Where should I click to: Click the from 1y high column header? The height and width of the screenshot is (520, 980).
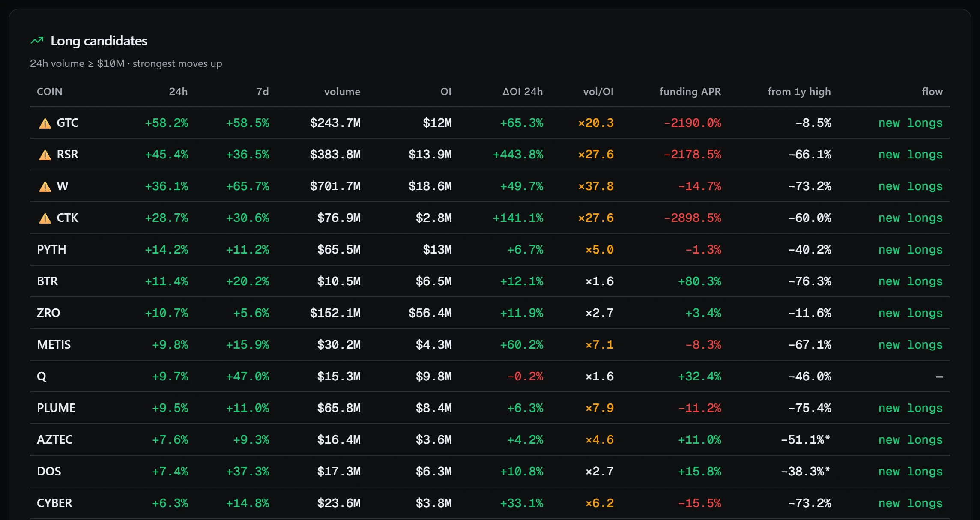click(x=799, y=92)
